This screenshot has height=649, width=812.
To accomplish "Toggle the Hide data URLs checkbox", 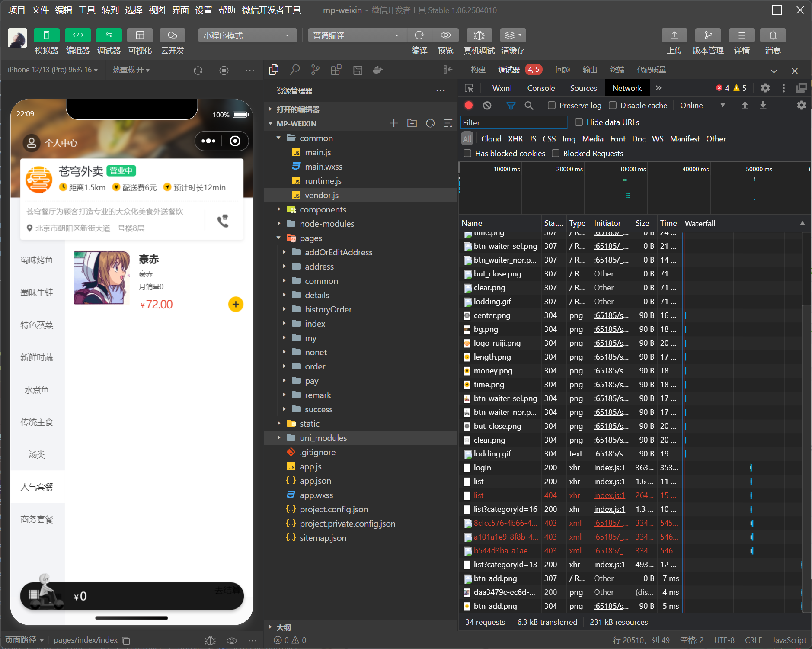I will tap(579, 122).
